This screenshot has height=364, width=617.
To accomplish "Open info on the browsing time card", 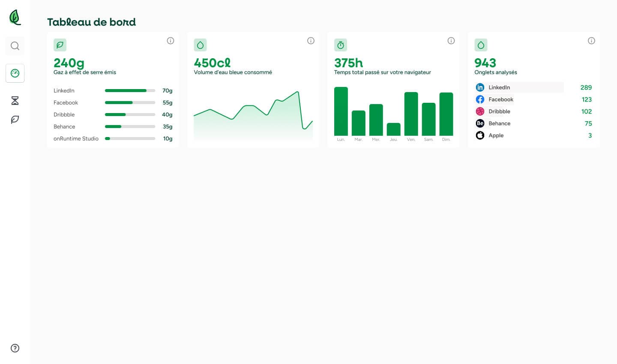I will 451,41.
